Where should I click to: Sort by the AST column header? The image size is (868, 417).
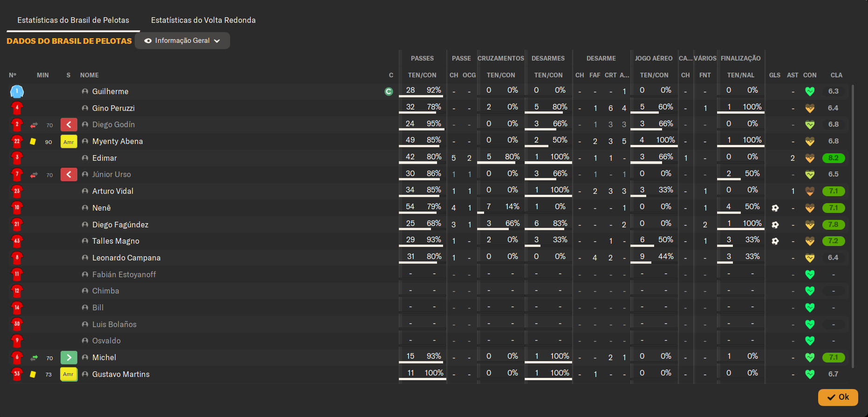793,75
